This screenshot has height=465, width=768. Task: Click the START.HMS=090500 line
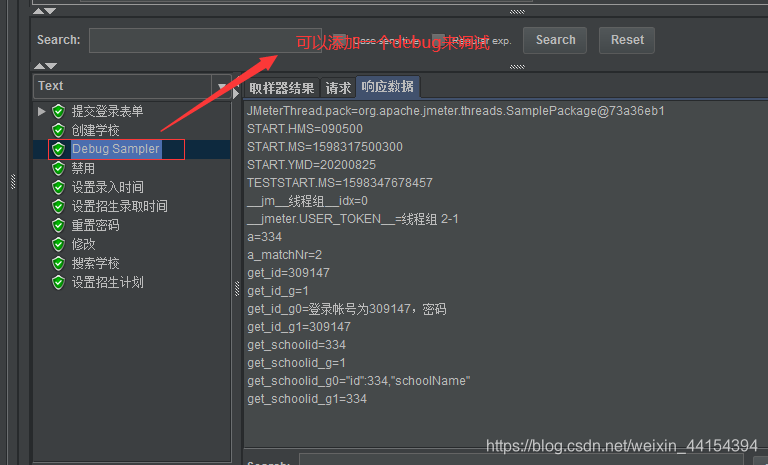(x=305, y=129)
